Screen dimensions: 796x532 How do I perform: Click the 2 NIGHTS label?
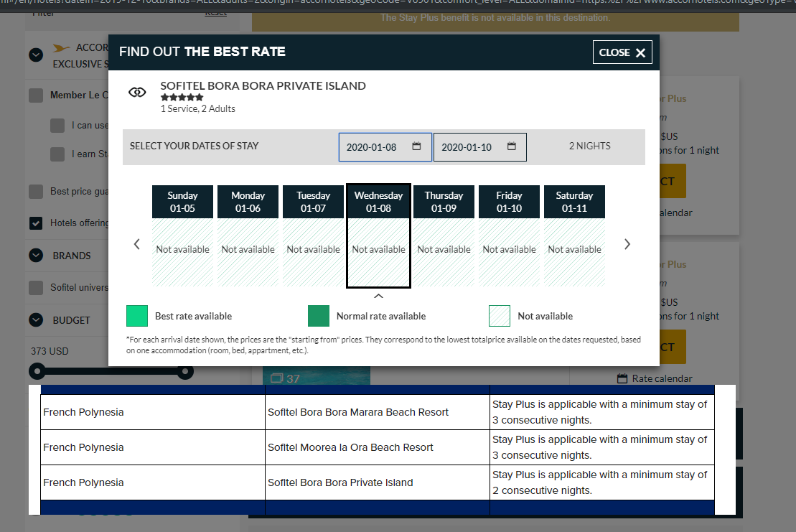click(x=589, y=146)
